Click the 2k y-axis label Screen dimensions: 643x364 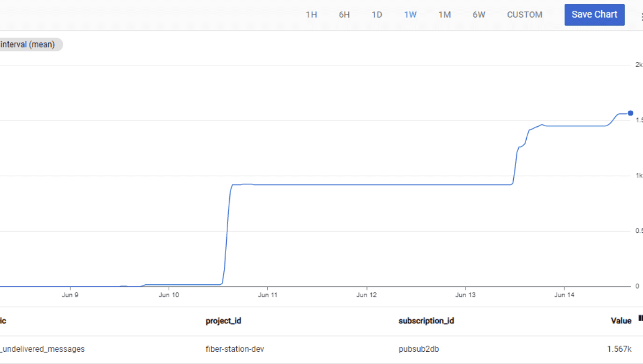[639, 65]
